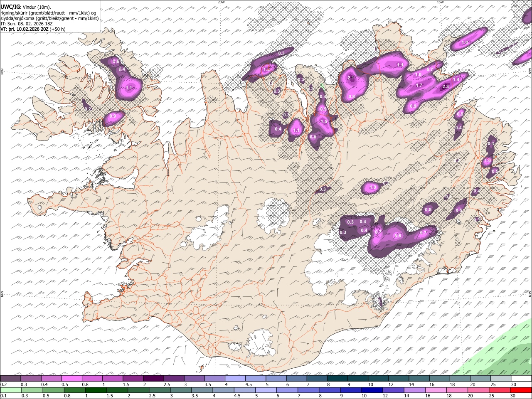Click the rigning/skúrir legend description line
The height and width of the screenshot is (399, 532).
coord(48,12)
